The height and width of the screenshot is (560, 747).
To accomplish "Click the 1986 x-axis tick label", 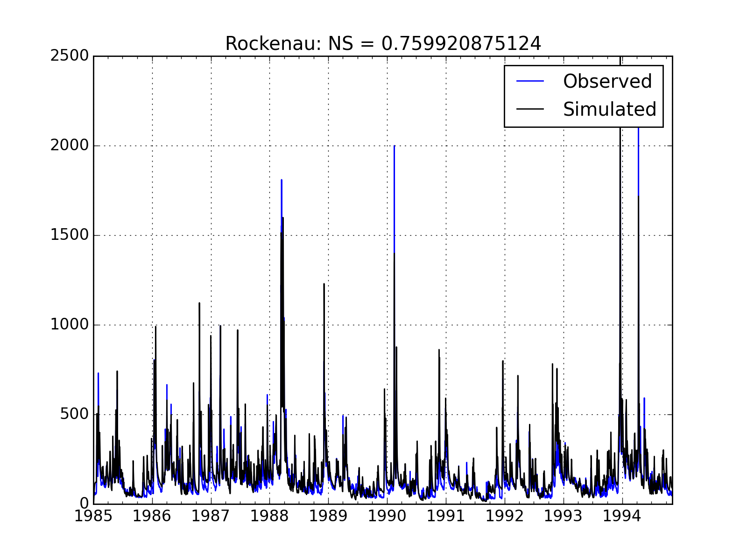I will click(x=152, y=517).
